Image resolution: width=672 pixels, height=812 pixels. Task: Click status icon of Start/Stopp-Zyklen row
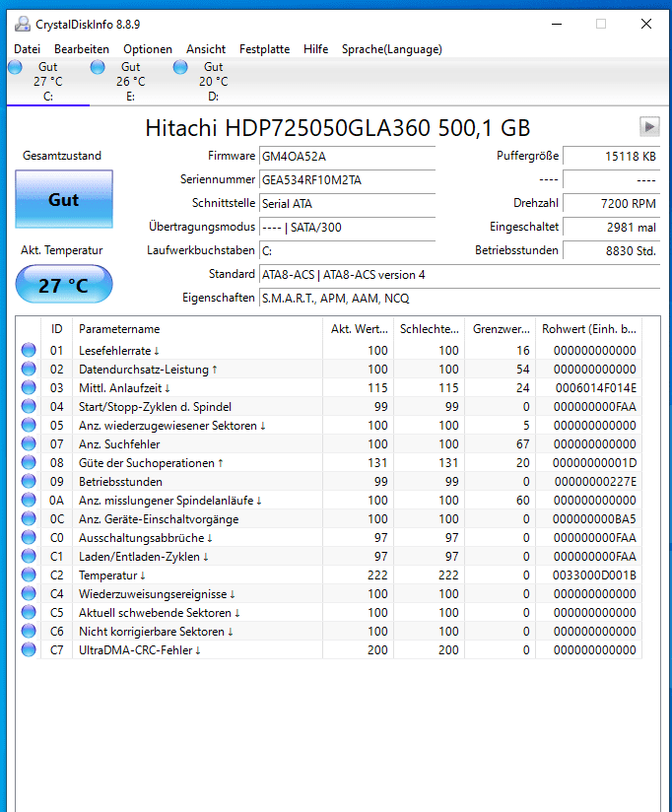point(29,406)
